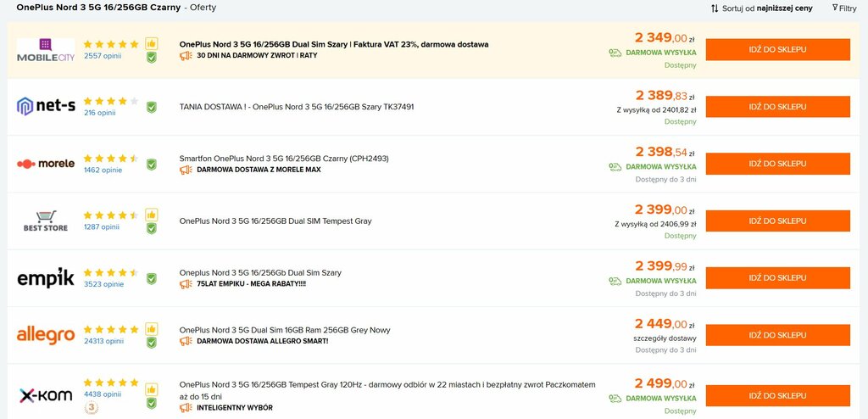Image resolution: width=868 pixels, height=419 pixels.
Task: Click the thumbs-up badge for MobileCity
Action: (x=151, y=44)
